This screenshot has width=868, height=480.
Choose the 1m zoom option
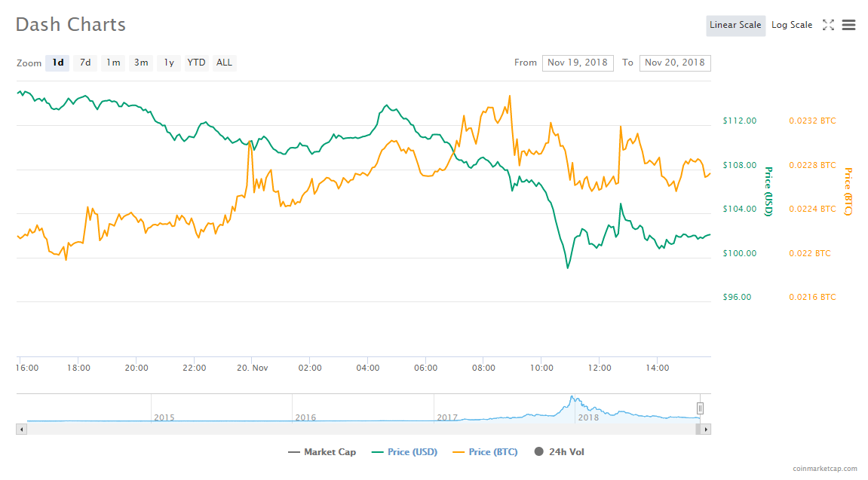(113, 63)
